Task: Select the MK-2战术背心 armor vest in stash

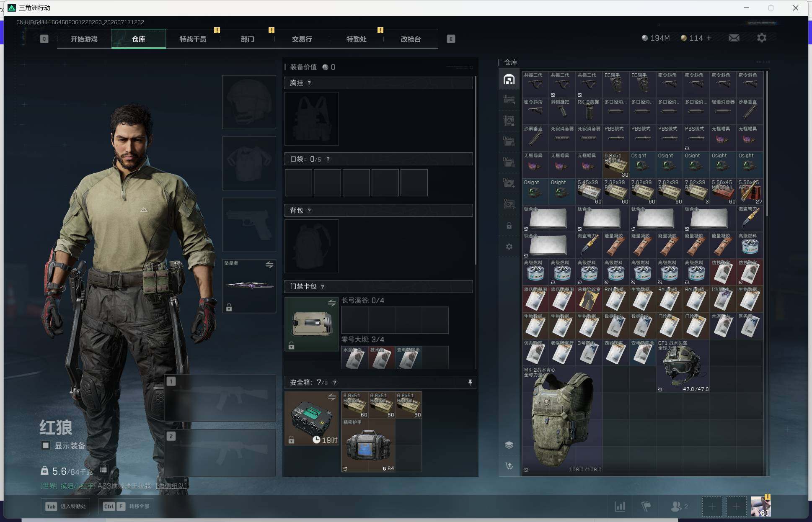Action: click(562, 420)
